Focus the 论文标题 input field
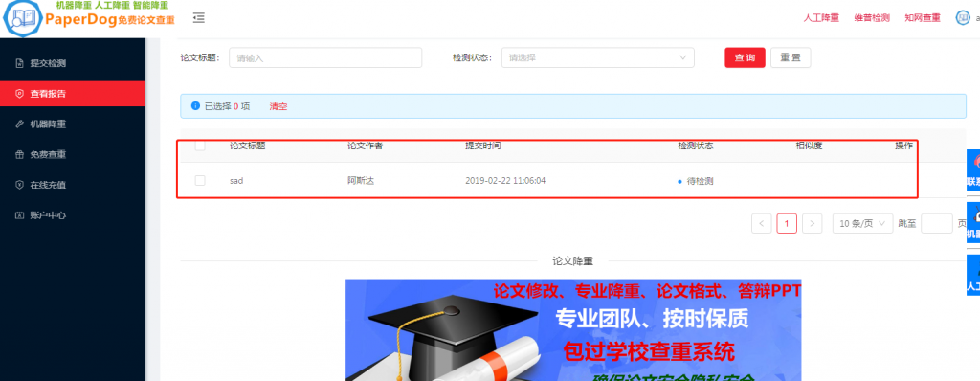Image resolution: width=980 pixels, height=381 pixels. tap(325, 57)
